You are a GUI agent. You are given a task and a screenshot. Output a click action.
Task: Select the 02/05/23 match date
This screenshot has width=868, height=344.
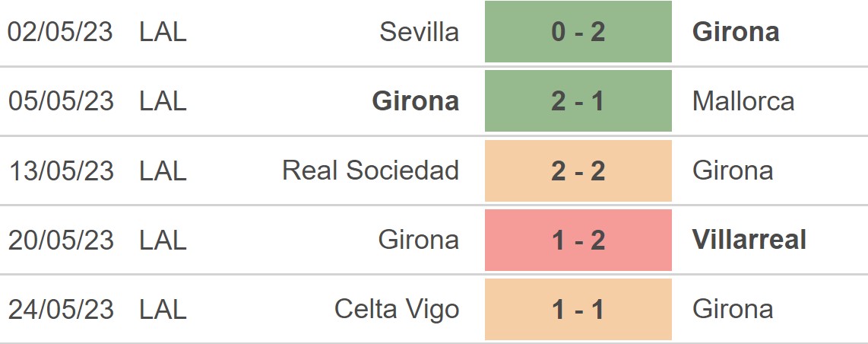pyautogui.click(x=60, y=31)
